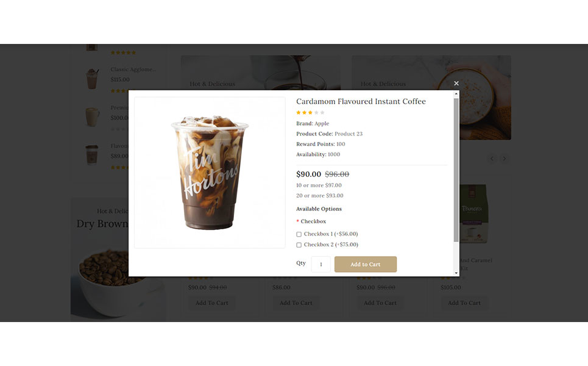Viewport: 588px width, 366px height.
Task: Click the $105.00 product Add To Cart
Action: pyautogui.click(x=464, y=303)
